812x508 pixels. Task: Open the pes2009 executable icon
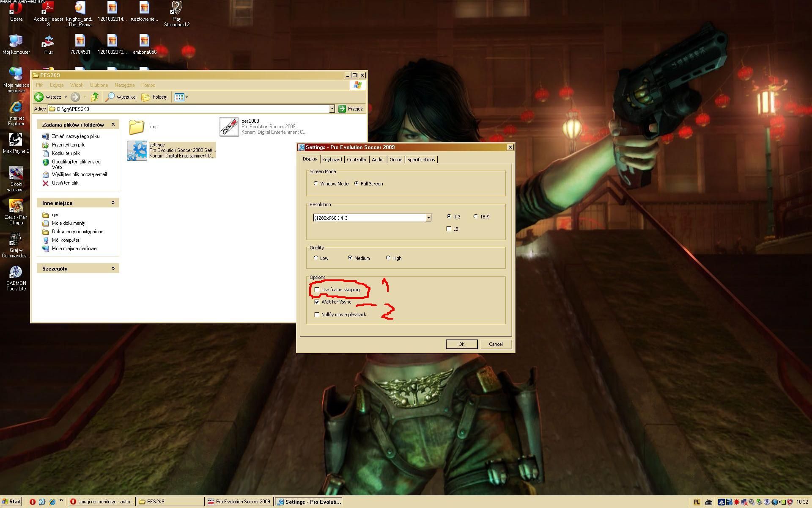click(x=229, y=127)
